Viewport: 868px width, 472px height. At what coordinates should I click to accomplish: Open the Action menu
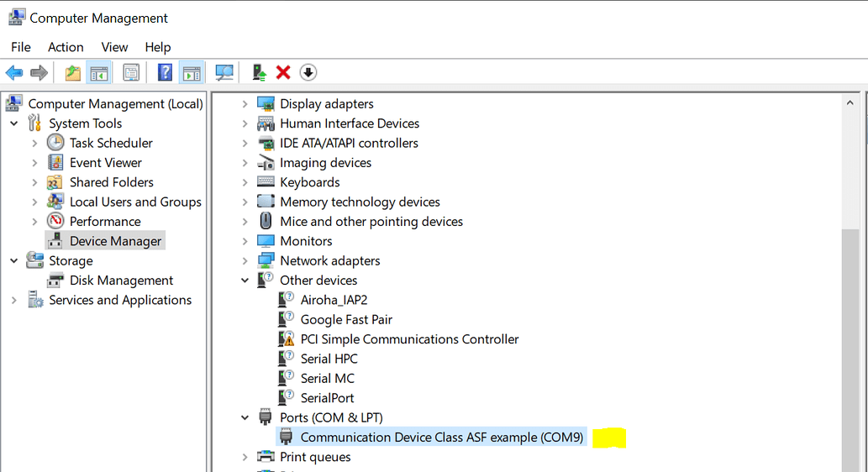[66, 47]
